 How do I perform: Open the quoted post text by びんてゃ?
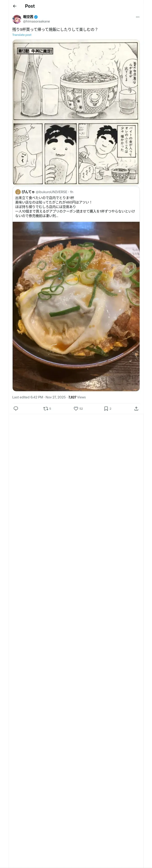coord(75,207)
